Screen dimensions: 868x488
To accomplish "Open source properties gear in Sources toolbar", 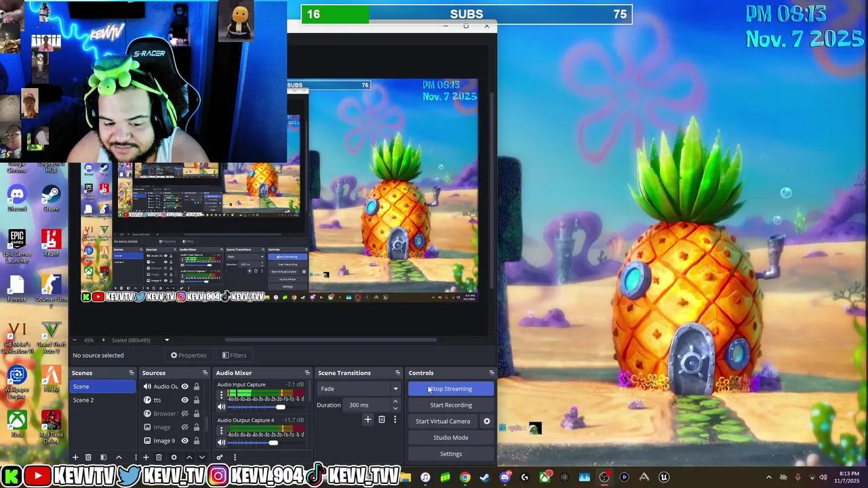I will click(174, 457).
